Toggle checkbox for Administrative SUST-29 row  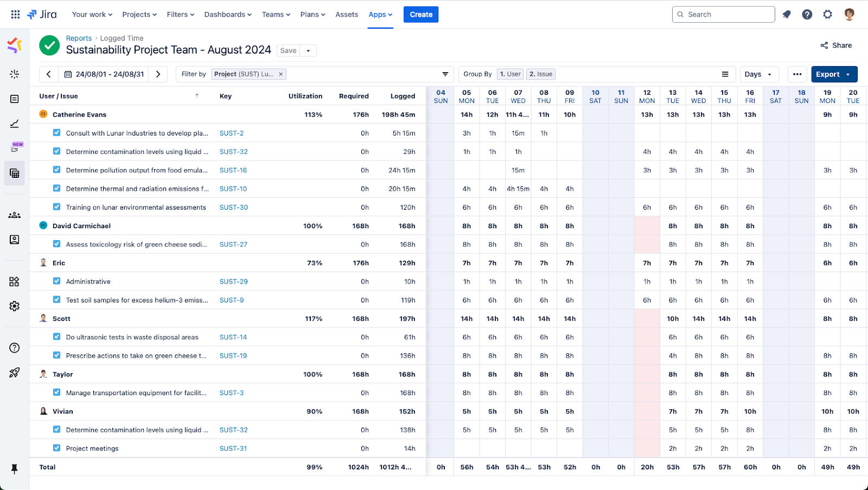[57, 281]
